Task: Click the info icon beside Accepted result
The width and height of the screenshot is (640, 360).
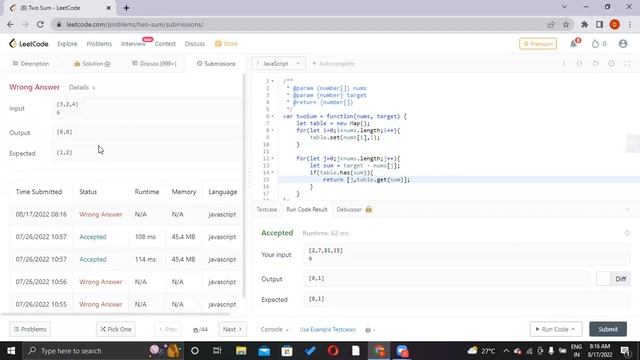Action: coord(627,233)
